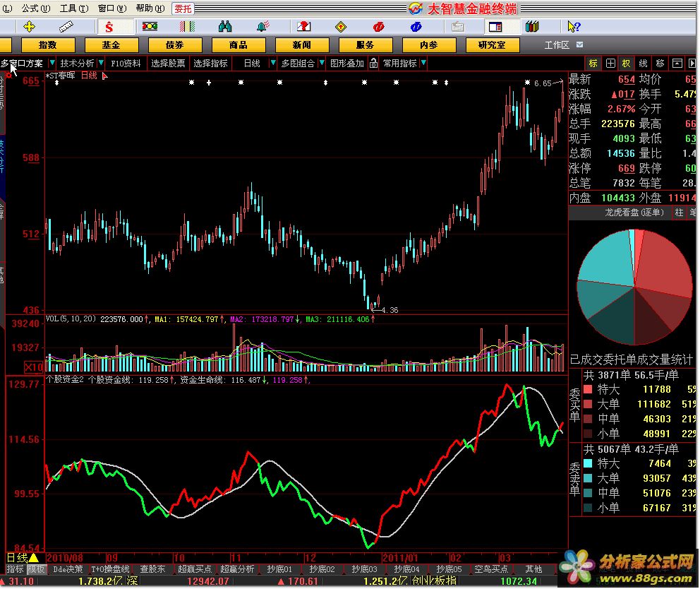The image size is (700, 589).
Task: Select the 空鸟买点 tab
Action: [x=491, y=569]
